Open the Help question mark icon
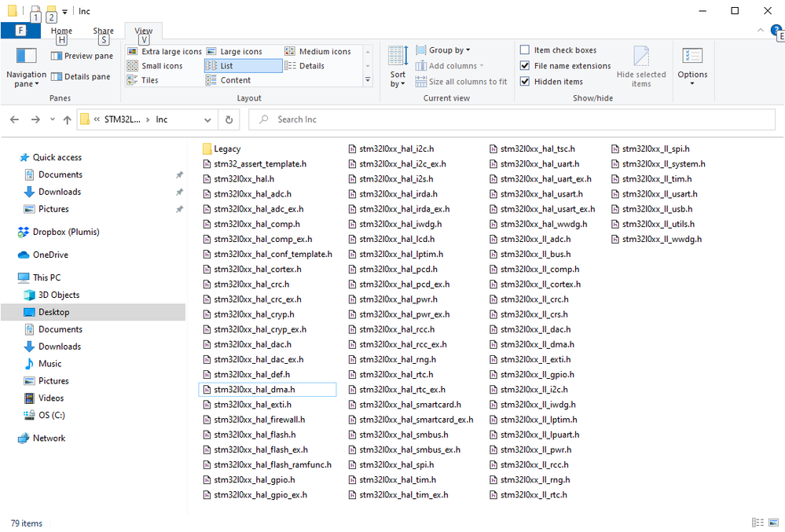The width and height of the screenshot is (785, 532). click(776, 31)
